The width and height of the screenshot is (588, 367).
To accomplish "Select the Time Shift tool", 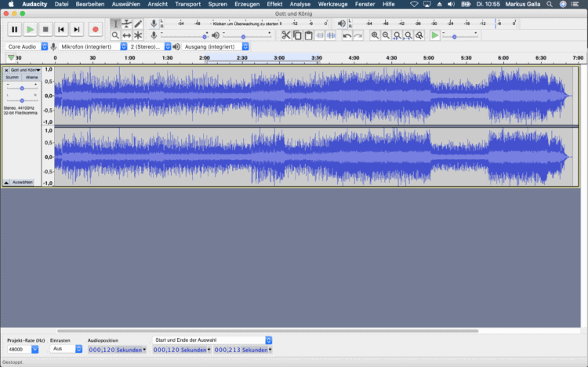I will (x=127, y=35).
